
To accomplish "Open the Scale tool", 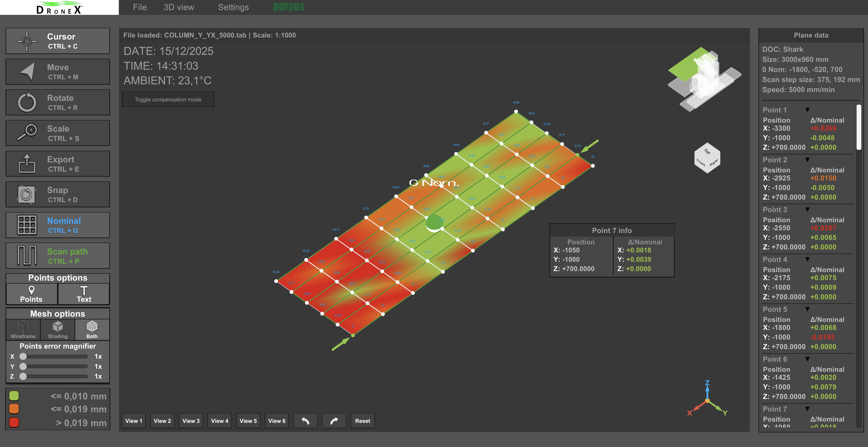I will point(58,132).
